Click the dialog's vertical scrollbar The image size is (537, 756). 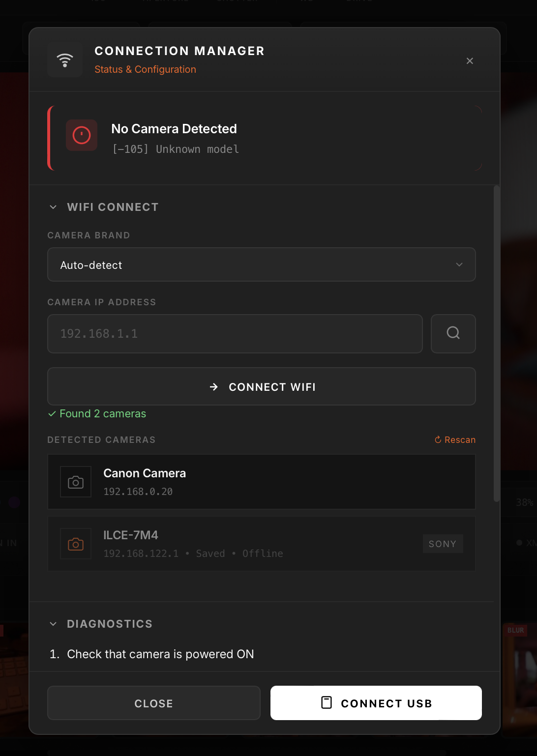[x=497, y=344]
